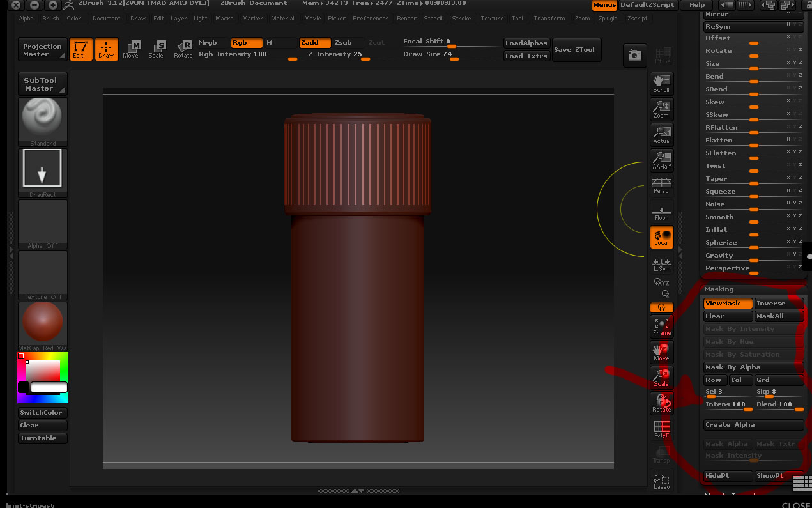This screenshot has width=812, height=508.
Task: Toggle Zadd sculpting mode
Action: pos(314,42)
